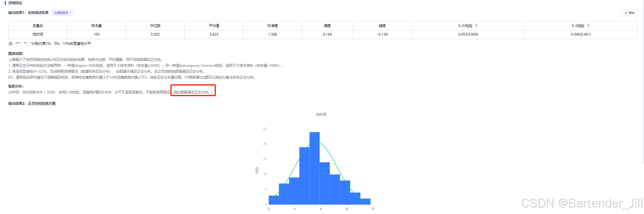Open the help icon next to S-W检验
Viewport: 644px width, 214px height.
click(476, 26)
